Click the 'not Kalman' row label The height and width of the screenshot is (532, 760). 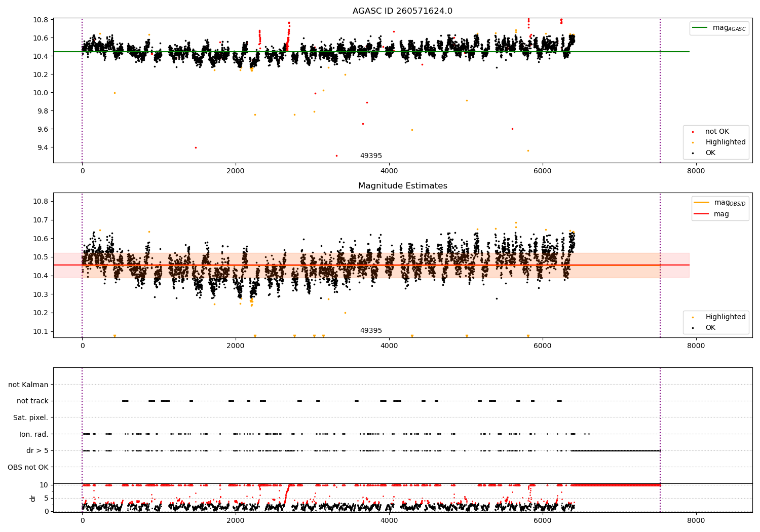(x=28, y=385)
